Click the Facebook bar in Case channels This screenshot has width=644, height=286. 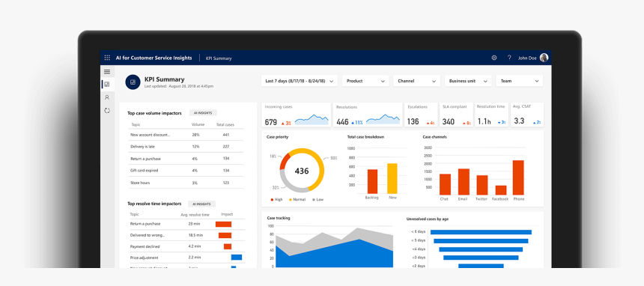pyautogui.click(x=501, y=190)
